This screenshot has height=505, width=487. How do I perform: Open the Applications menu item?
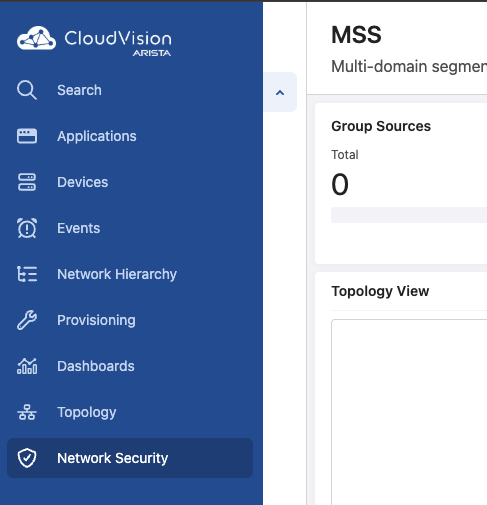coord(97,136)
